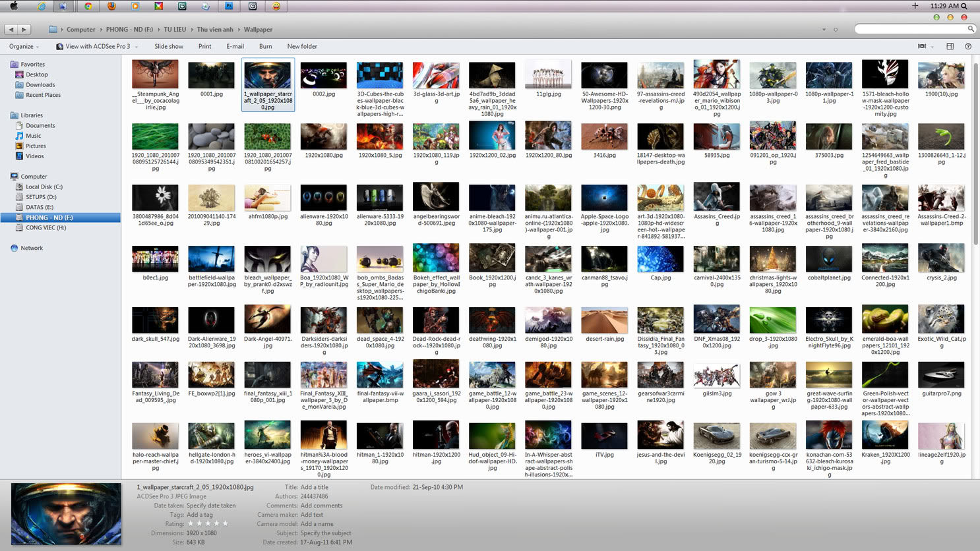Expand the breadcrumb arrow after TU LIEU
The height and width of the screenshot is (551, 980).
[192, 30]
